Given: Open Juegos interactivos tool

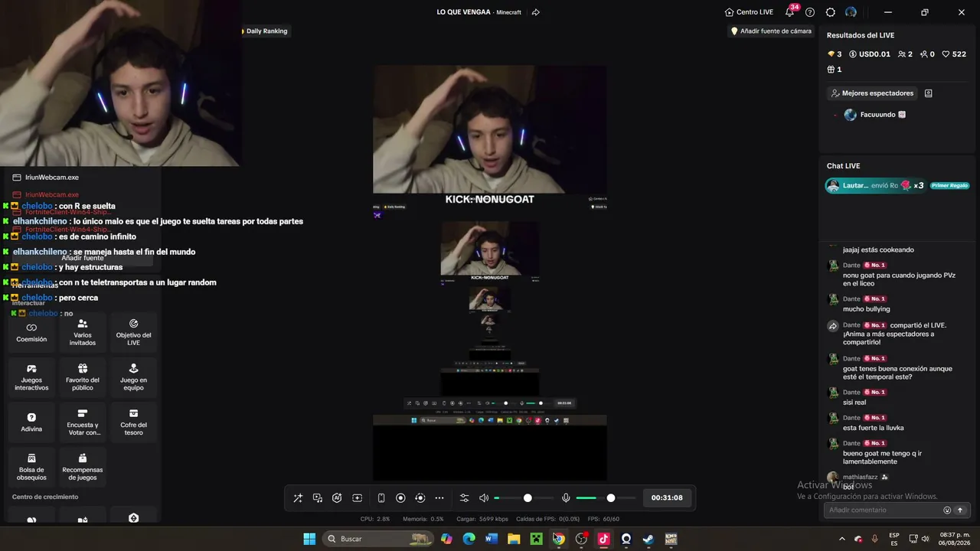Looking at the screenshot, I should click(x=31, y=378).
